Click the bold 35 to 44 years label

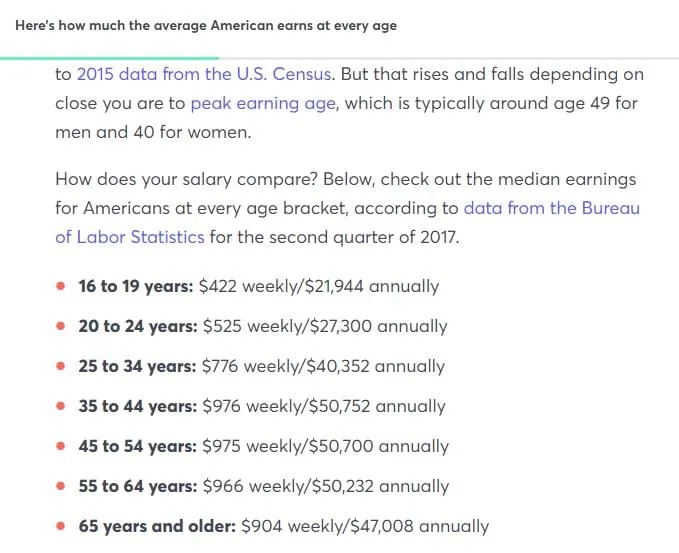138,406
